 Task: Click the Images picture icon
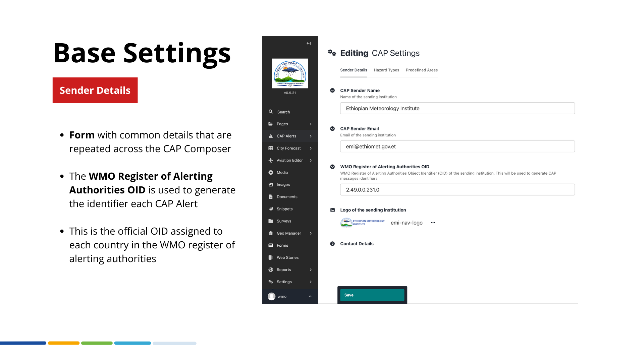point(271,185)
